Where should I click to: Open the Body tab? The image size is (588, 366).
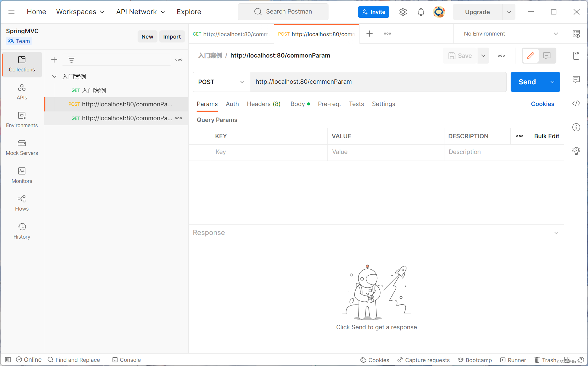coord(298,104)
